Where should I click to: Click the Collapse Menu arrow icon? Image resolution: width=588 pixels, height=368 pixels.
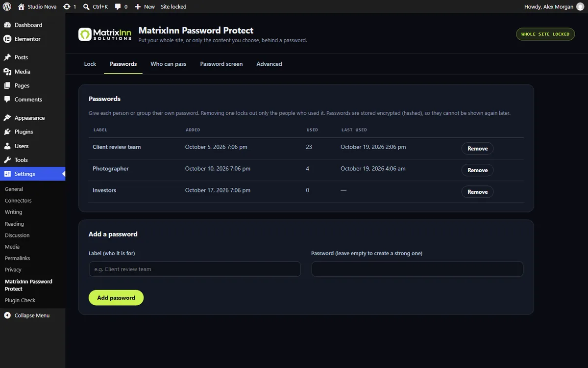click(x=7, y=315)
